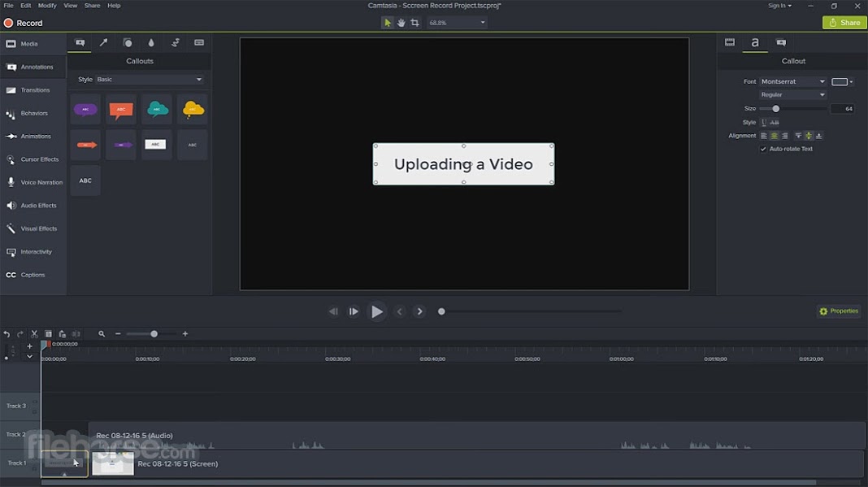
Task: Align callout text to top
Action: (797, 136)
